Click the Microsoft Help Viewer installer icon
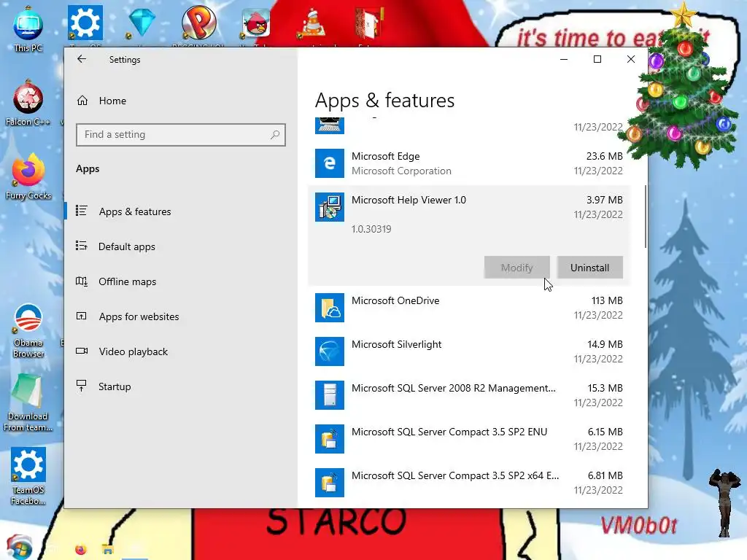Image resolution: width=747 pixels, height=560 pixels. (330, 207)
